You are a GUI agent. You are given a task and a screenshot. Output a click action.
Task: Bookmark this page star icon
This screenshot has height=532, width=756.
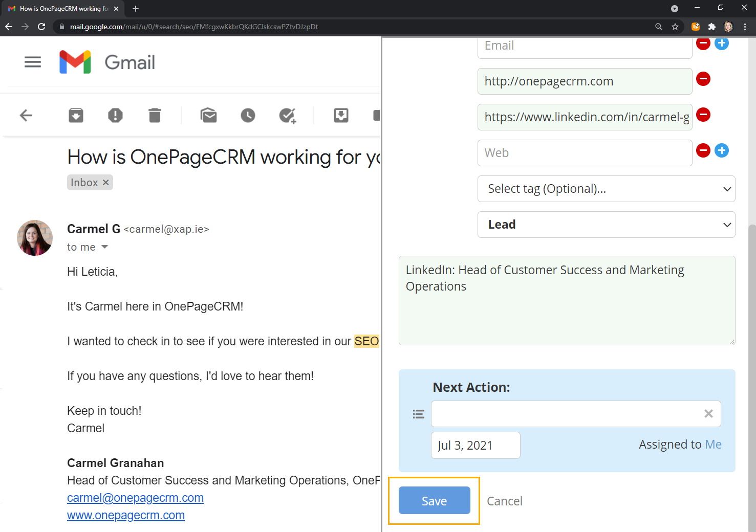tap(675, 27)
